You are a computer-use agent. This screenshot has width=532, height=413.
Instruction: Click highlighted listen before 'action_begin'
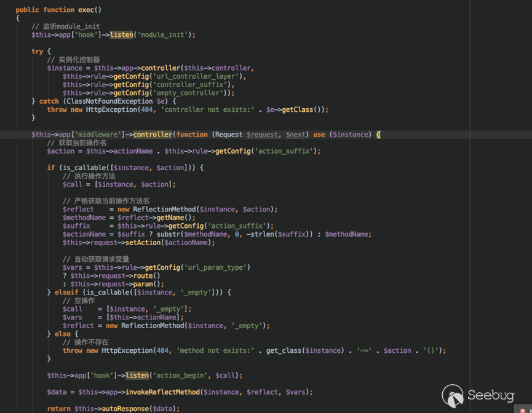point(137,376)
